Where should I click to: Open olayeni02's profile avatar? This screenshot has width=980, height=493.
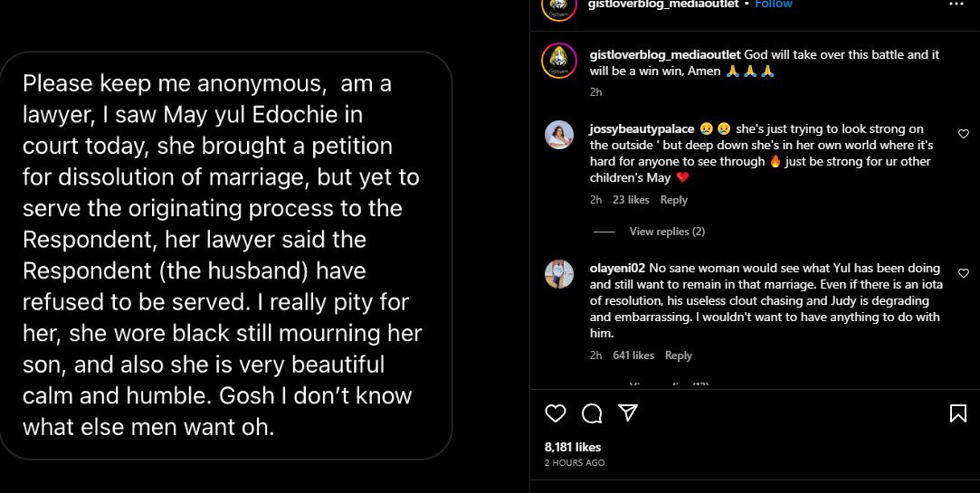point(558,273)
